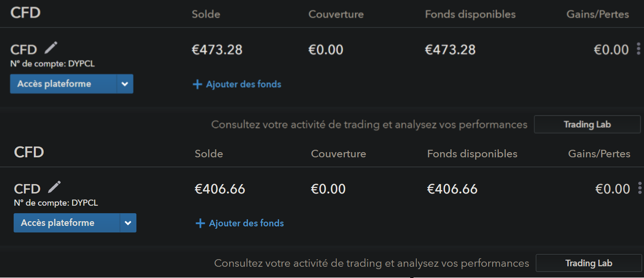Open Trading Lab below the €406.66 account
644x278 pixels.
click(588, 263)
